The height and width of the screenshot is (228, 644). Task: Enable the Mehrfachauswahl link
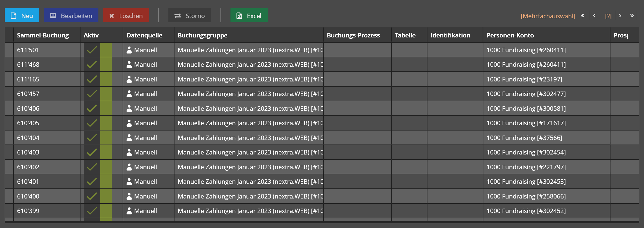point(548,16)
